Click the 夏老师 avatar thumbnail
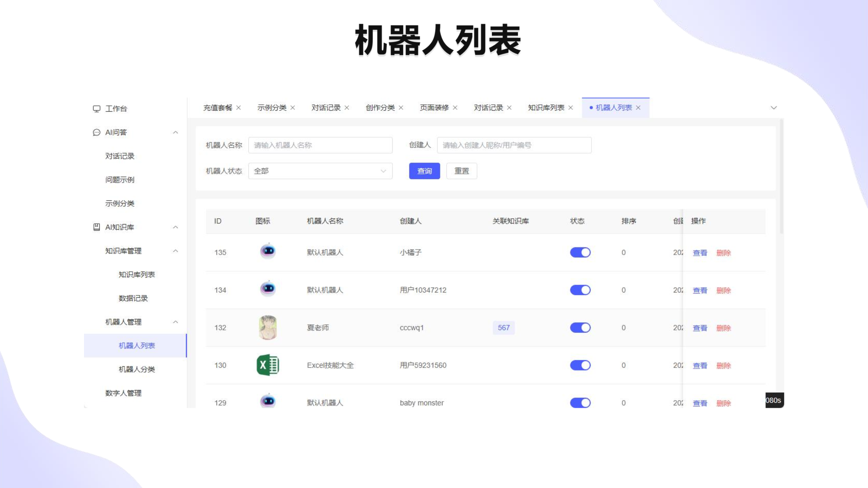 [268, 327]
